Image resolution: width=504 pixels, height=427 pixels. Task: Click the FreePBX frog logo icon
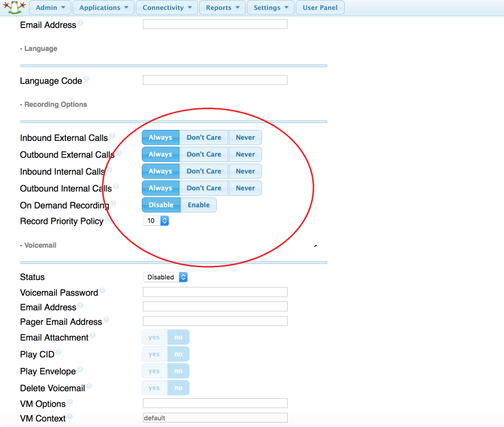pos(12,7)
